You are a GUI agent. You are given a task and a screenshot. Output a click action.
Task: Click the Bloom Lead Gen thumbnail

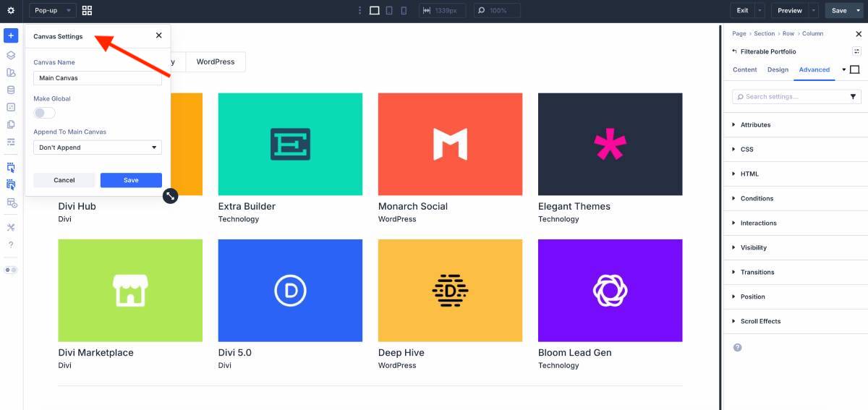tap(610, 291)
